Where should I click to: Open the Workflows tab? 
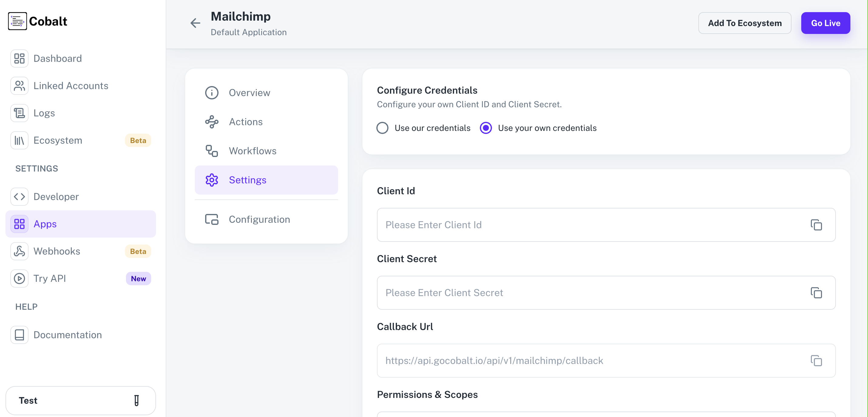[x=253, y=151]
